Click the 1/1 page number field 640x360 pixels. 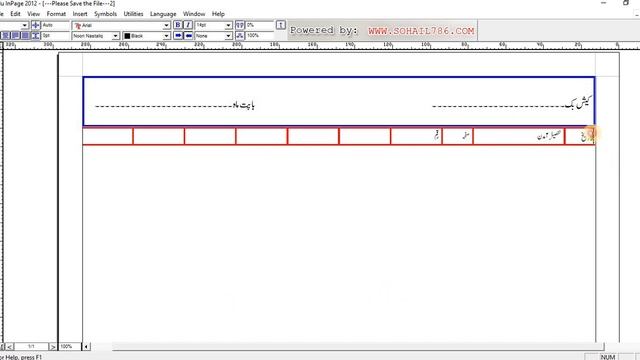coord(31,347)
